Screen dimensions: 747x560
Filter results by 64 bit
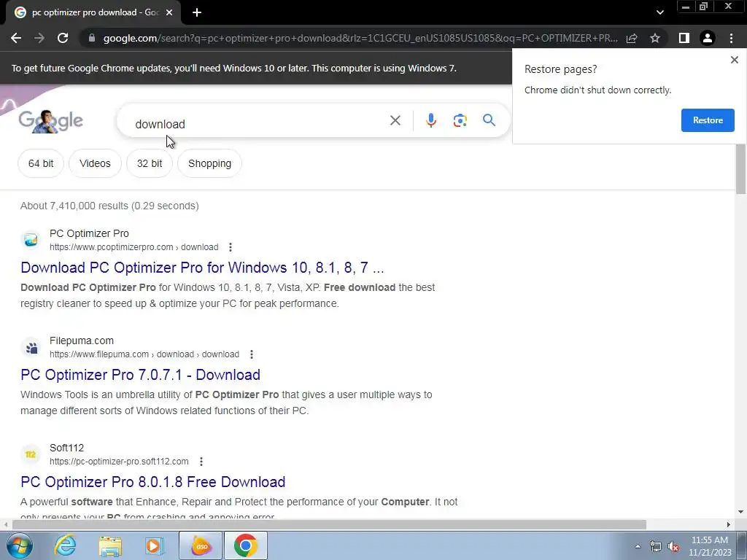(41, 163)
